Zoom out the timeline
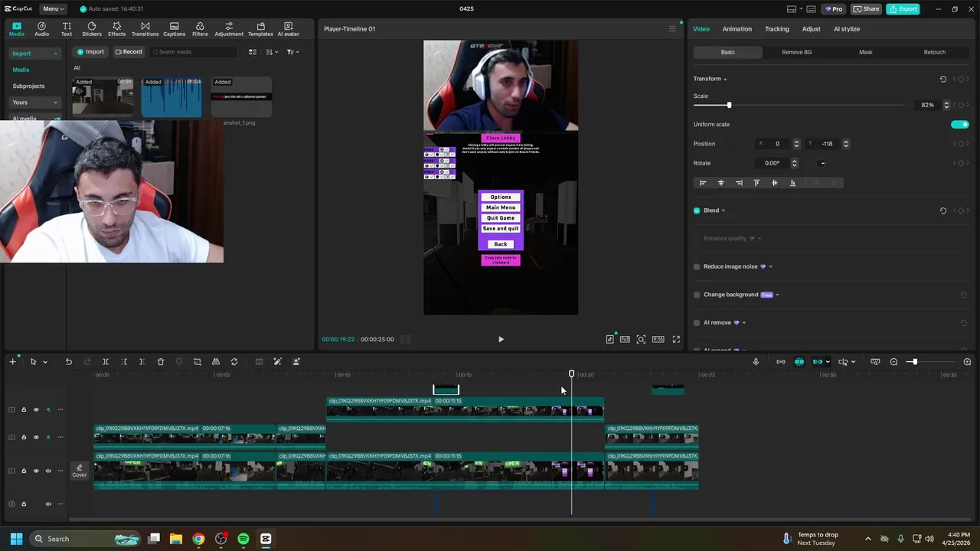980x551 pixels. 893,362
